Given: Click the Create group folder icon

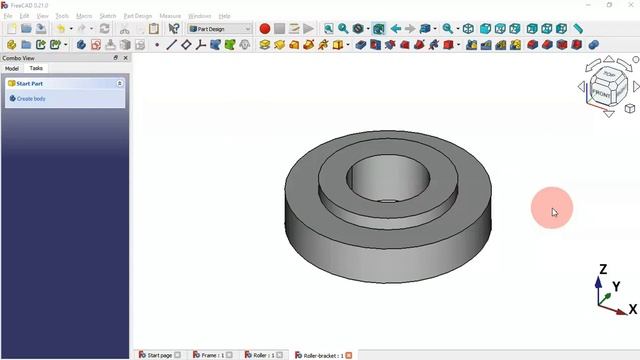Looking at the screenshot, I should (x=26, y=44).
